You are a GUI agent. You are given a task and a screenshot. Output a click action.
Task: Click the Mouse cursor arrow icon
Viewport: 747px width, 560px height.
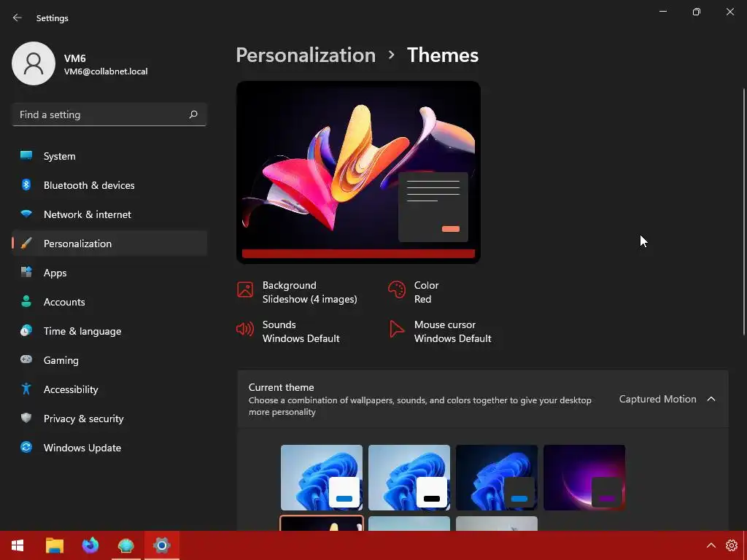(x=396, y=329)
